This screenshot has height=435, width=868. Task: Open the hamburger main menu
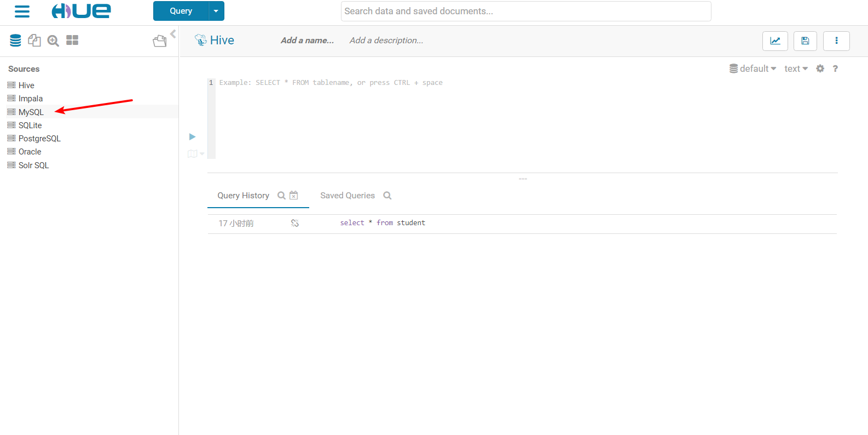(22, 11)
